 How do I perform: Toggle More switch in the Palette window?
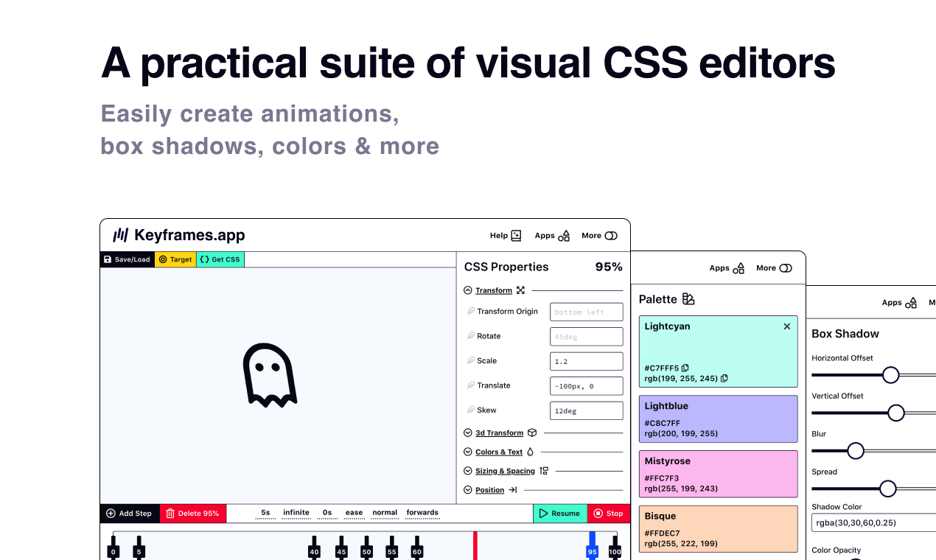[786, 268]
